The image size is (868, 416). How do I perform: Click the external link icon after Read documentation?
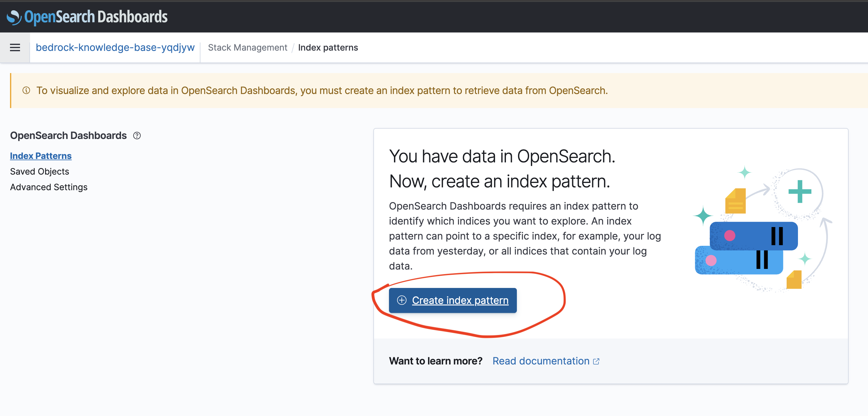coord(596,361)
